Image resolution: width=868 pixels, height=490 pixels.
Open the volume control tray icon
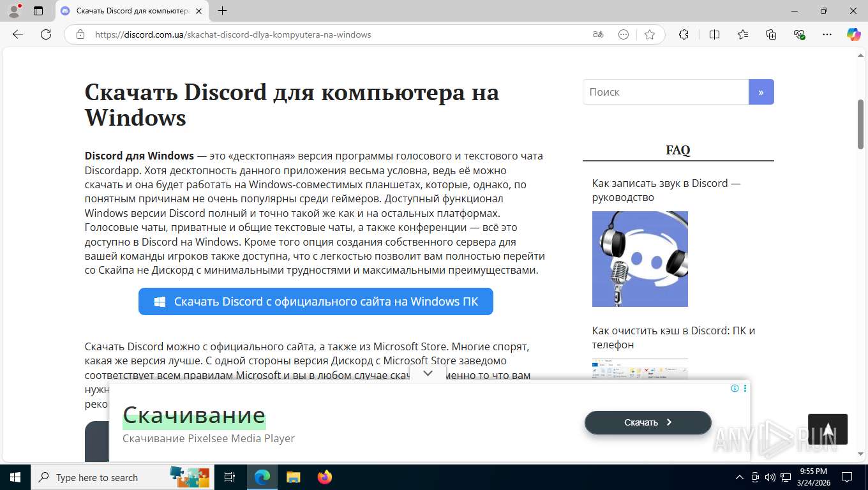pos(770,477)
